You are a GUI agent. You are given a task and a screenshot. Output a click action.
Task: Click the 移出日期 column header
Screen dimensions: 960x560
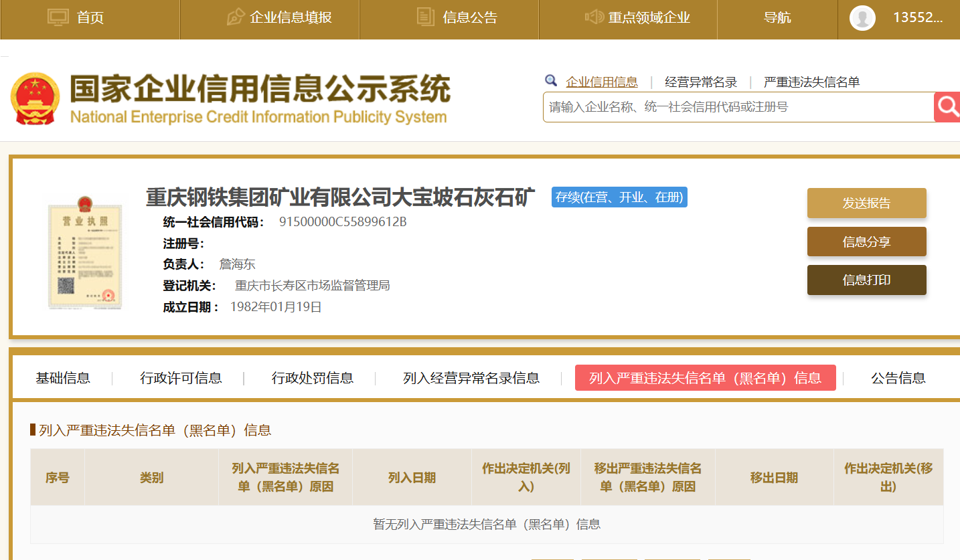[x=775, y=478]
